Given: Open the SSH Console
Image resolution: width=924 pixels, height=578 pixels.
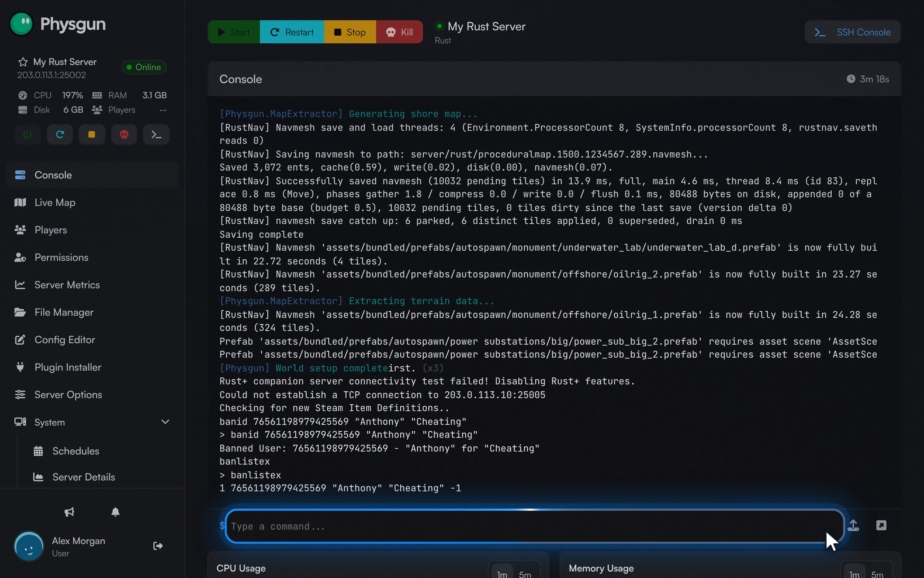Looking at the screenshot, I should point(853,32).
